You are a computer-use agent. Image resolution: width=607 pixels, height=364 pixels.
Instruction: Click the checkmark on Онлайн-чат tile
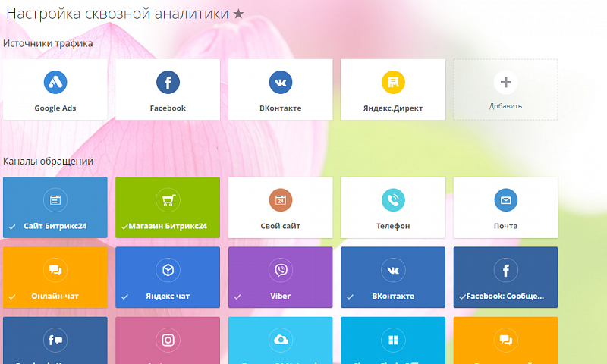pyautogui.click(x=12, y=297)
